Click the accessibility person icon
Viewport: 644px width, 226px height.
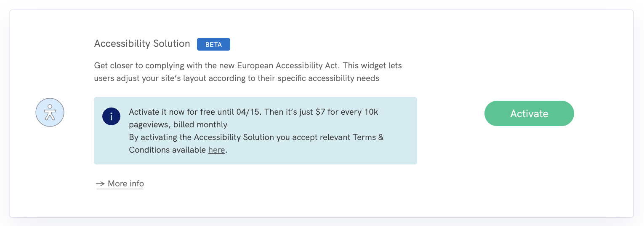(x=50, y=113)
